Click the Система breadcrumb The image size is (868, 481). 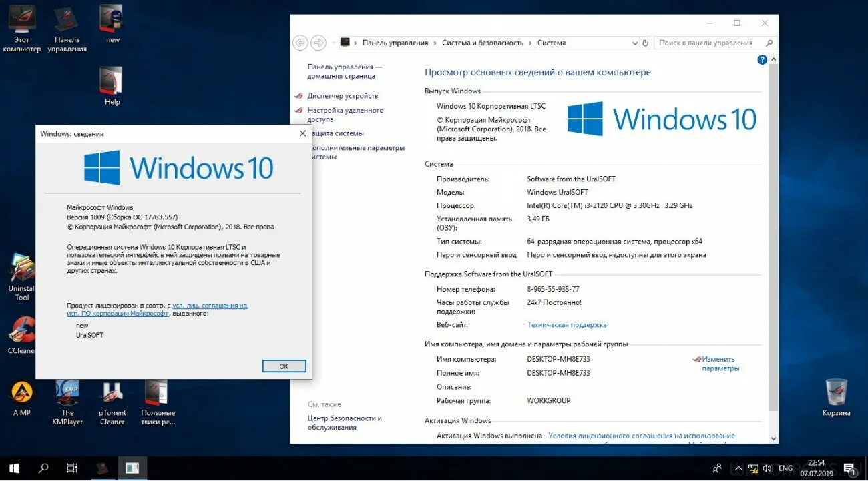coord(552,43)
